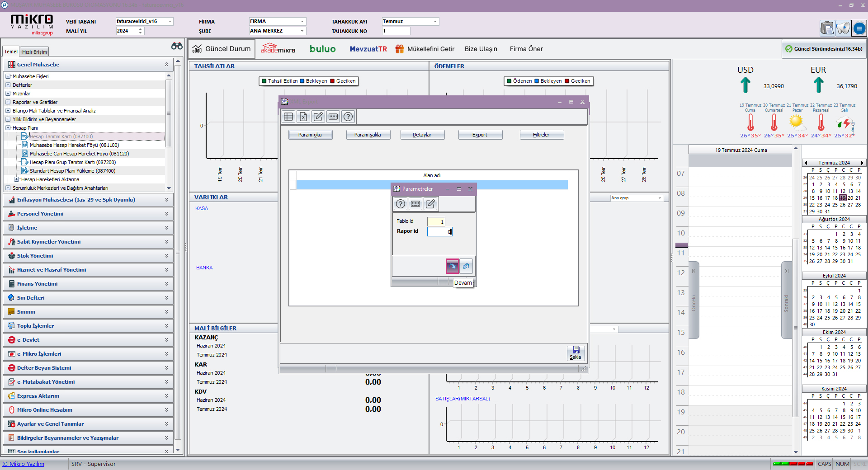Click the table grid icon in XML Export toolbar
868x470 pixels.
coord(288,117)
